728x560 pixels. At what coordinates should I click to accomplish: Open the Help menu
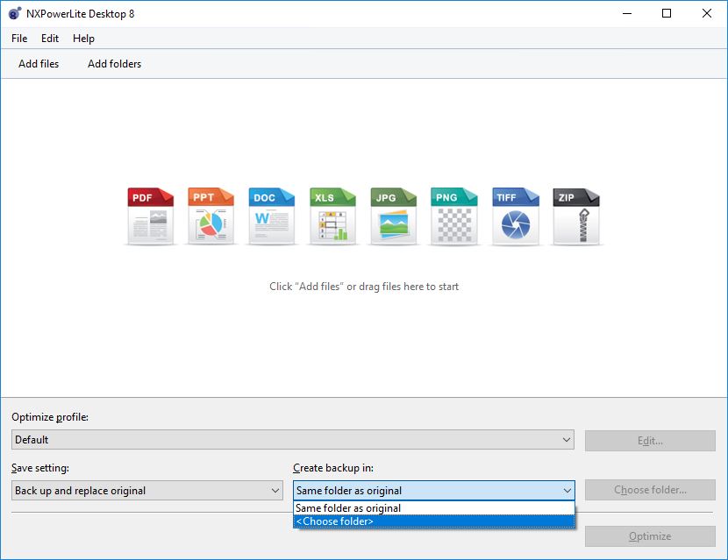tap(83, 39)
